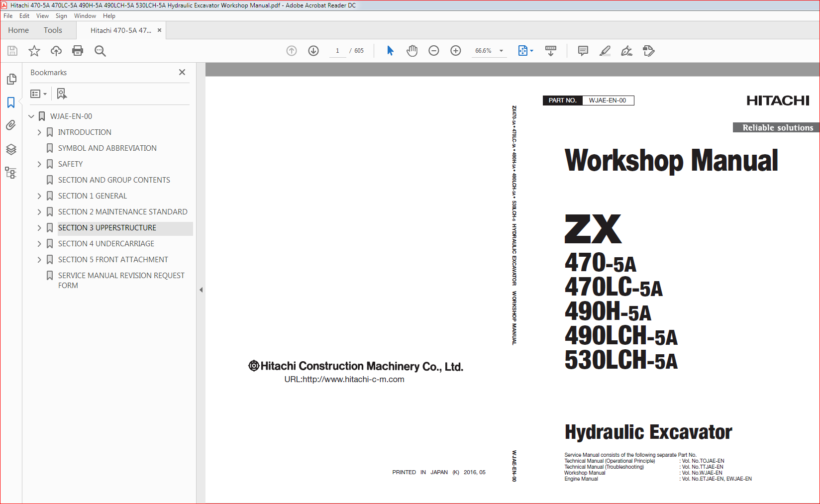Add a sticky note comment
820x504 pixels.
[x=583, y=51]
